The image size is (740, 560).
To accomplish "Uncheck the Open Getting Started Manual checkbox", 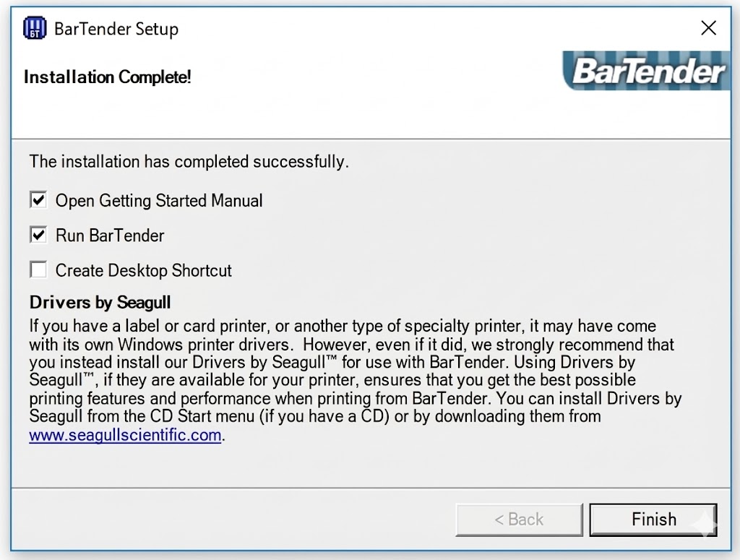I will [x=38, y=200].
